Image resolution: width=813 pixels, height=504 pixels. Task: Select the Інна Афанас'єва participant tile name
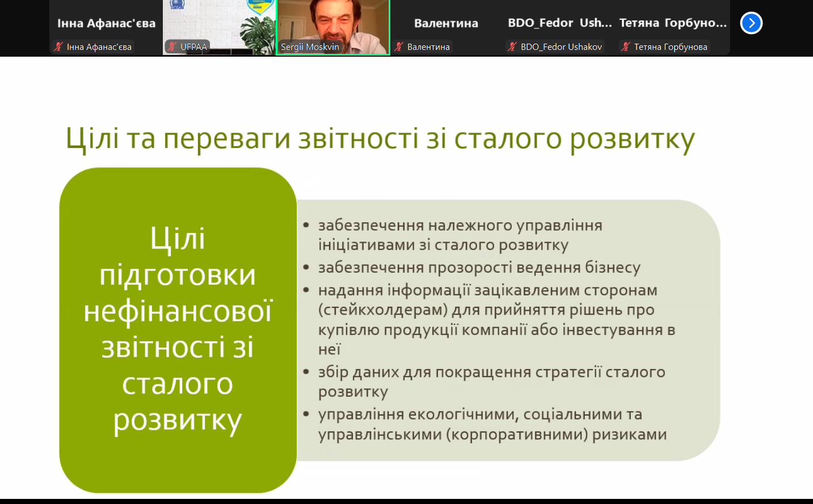[106, 23]
